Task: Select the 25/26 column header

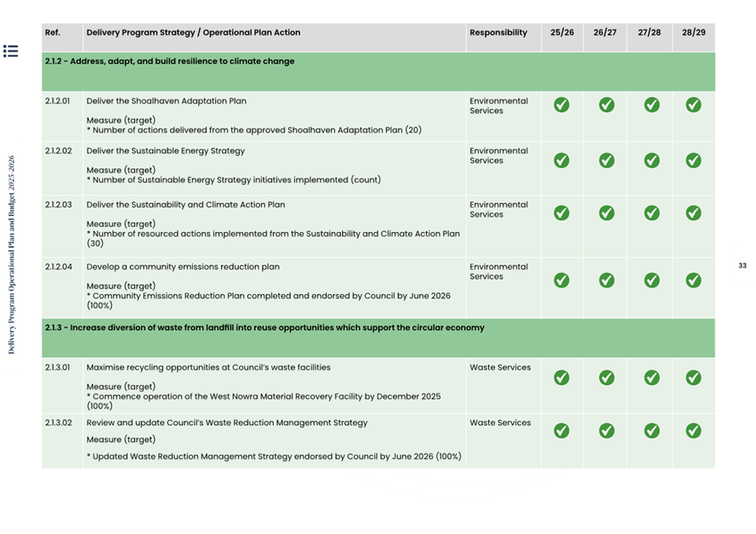Action: [562, 33]
